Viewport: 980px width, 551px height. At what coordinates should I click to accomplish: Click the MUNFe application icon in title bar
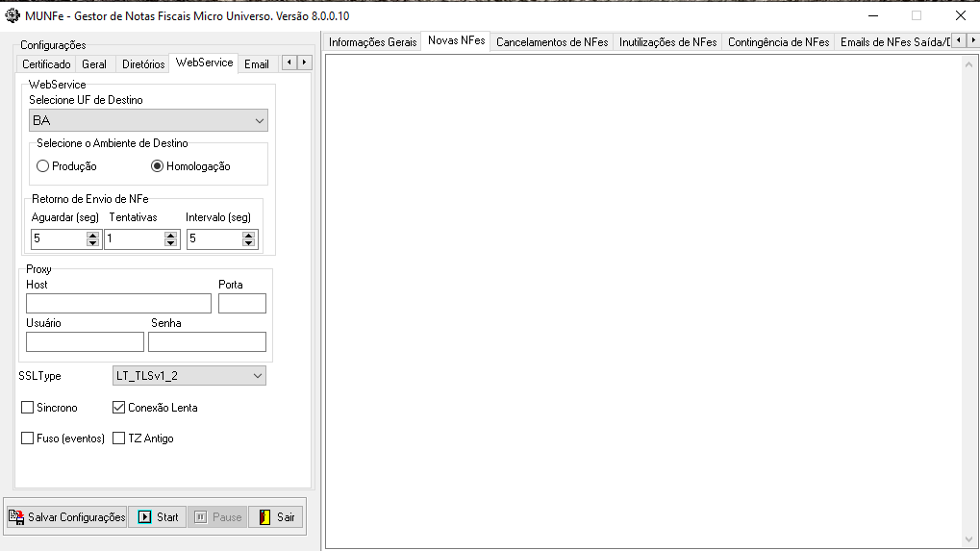click(13, 15)
